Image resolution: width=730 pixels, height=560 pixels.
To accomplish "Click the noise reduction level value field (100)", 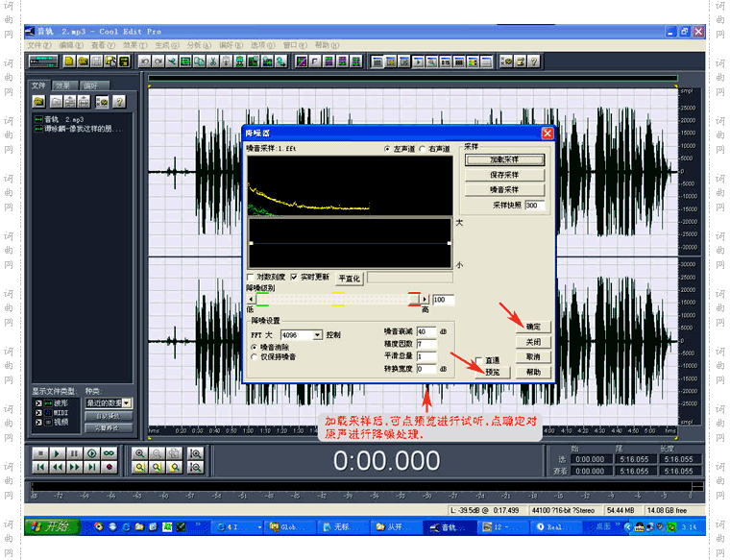I will [x=443, y=300].
